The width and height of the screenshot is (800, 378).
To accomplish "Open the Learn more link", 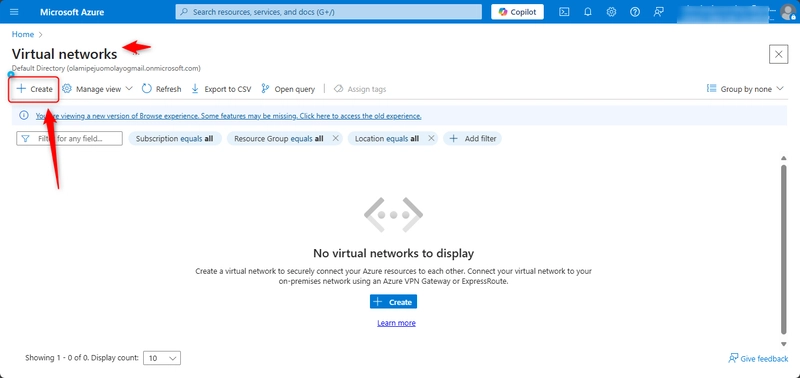I will tap(396, 323).
